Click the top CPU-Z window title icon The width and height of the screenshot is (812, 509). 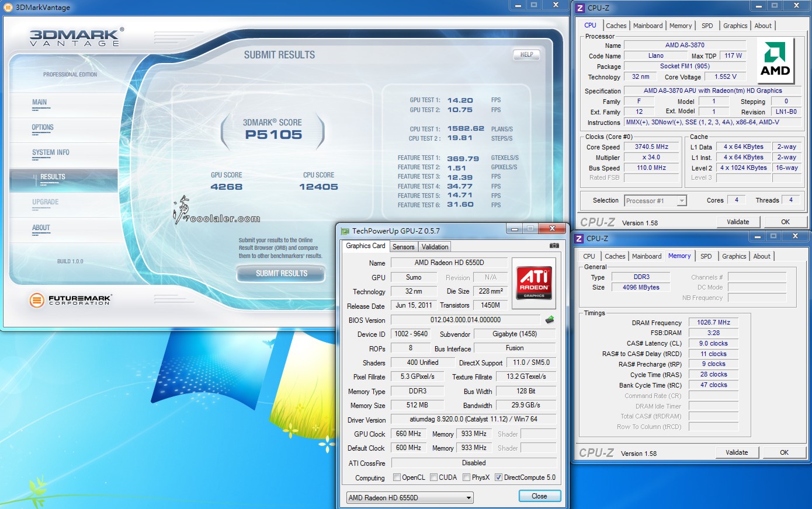click(579, 8)
